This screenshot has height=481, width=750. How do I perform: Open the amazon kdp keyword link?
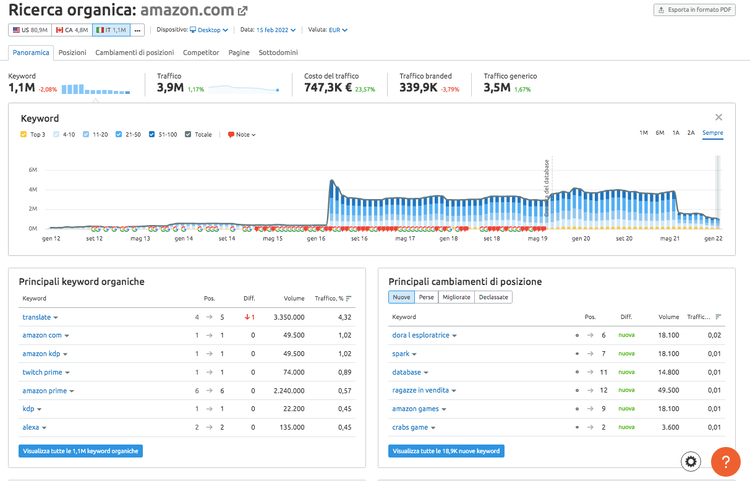[x=41, y=354]
